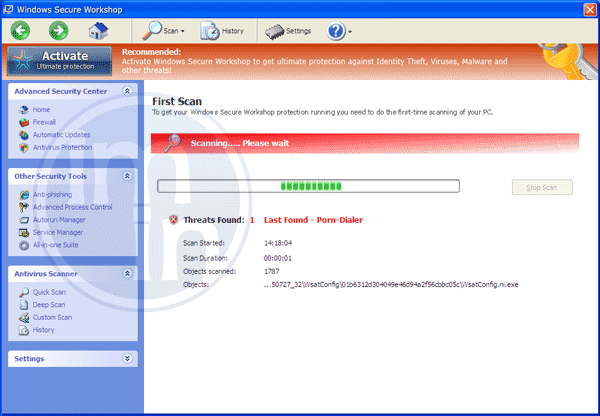Open Advanced Process Control link
Screen dimensions: 600x416
(x=72, y=207)
